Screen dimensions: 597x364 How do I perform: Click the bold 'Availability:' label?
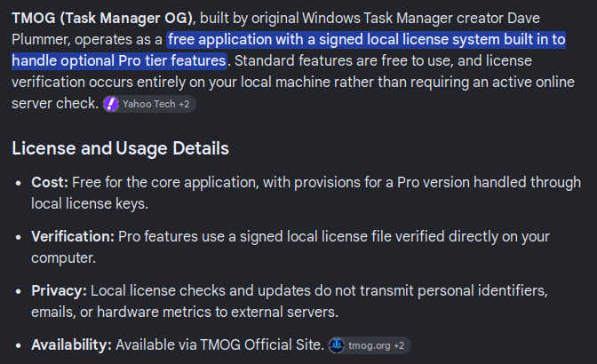coord(72,345)
